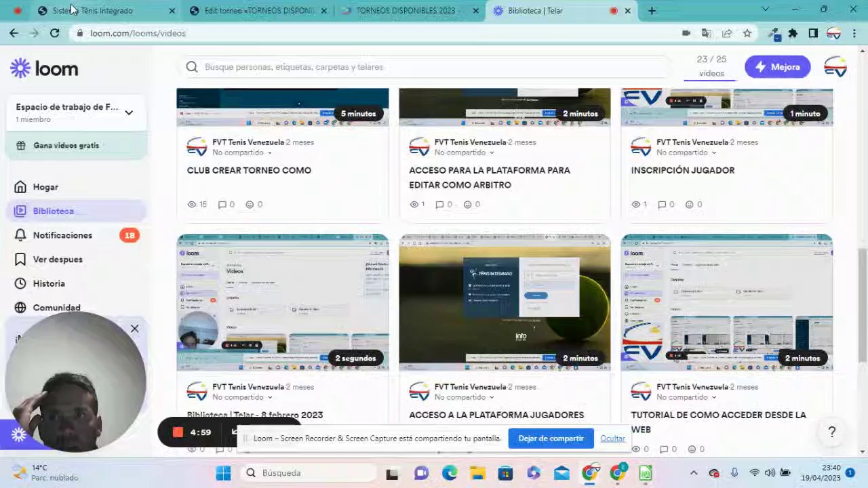The width and height of the screenshot is (868, 488).
Task: Reload the page in browser
Action: coord(54,33)
